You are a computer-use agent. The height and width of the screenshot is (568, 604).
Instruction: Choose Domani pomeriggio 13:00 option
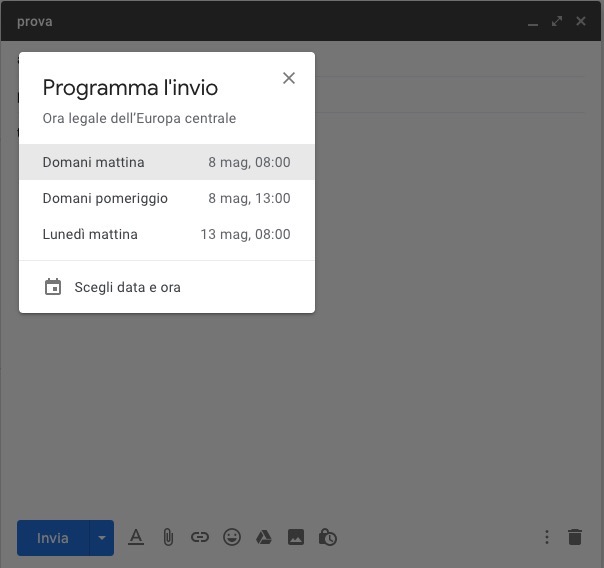167,198
